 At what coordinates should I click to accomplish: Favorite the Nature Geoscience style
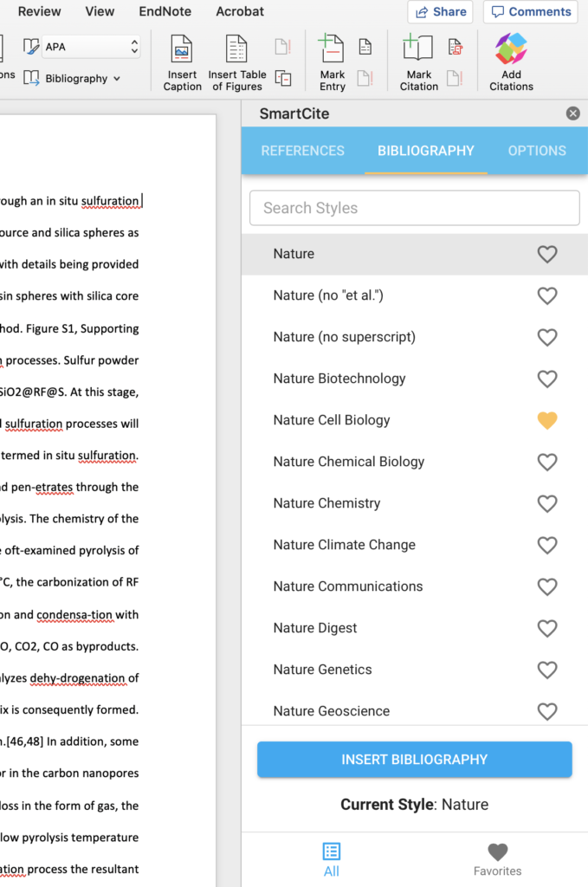546,712
